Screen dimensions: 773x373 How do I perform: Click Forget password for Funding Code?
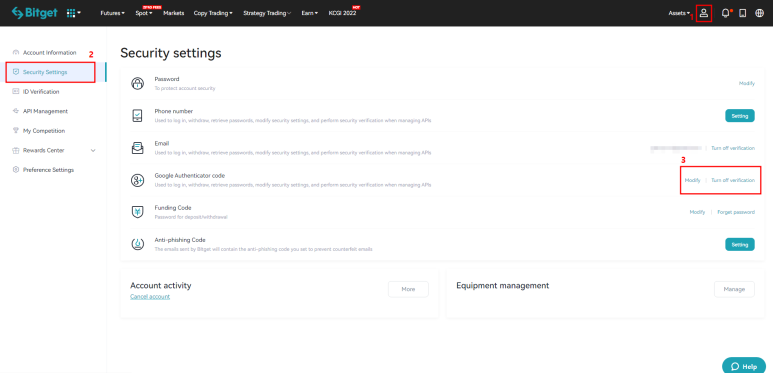pos(736,212)
